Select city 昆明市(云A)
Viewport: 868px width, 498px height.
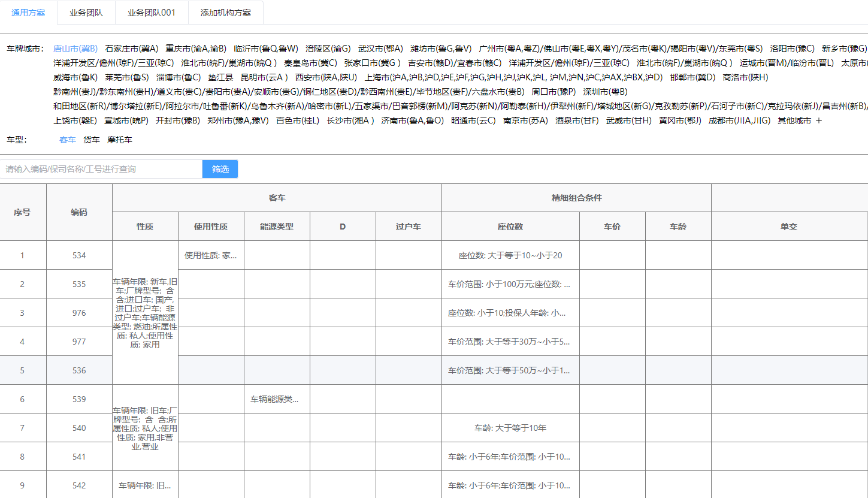click(x=264, y=77)
